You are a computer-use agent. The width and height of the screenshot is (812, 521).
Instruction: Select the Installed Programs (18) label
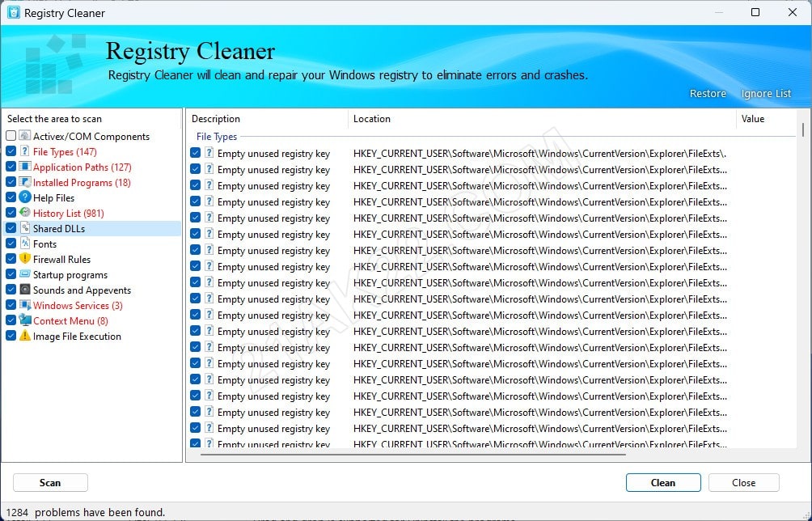[x=82, y=183]
